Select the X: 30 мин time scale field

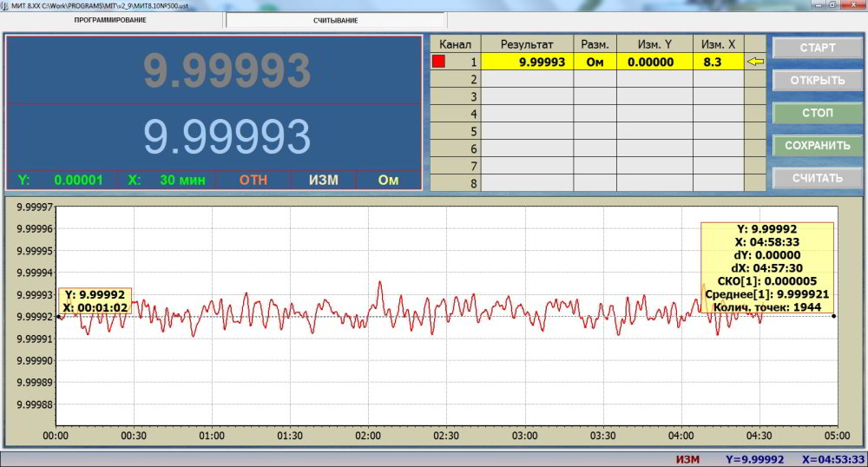tap(167, 181)
